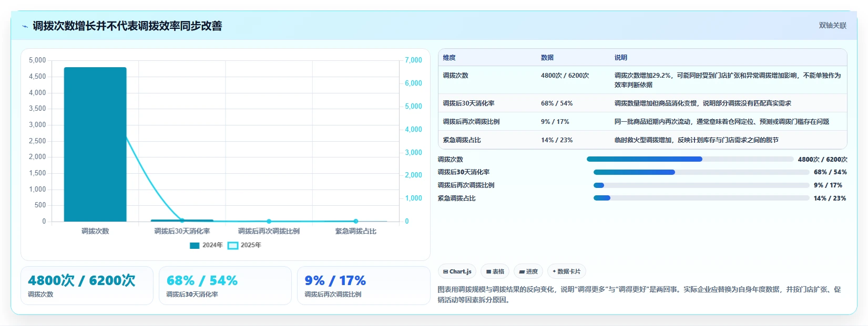The image size is (868, 326).
Task: Click the 2024年 legend color box
Action: coord(195,245)
